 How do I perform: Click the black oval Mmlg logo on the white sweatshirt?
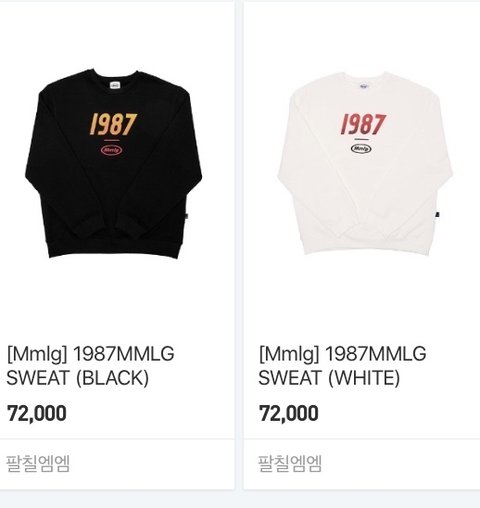coord(361,148)
